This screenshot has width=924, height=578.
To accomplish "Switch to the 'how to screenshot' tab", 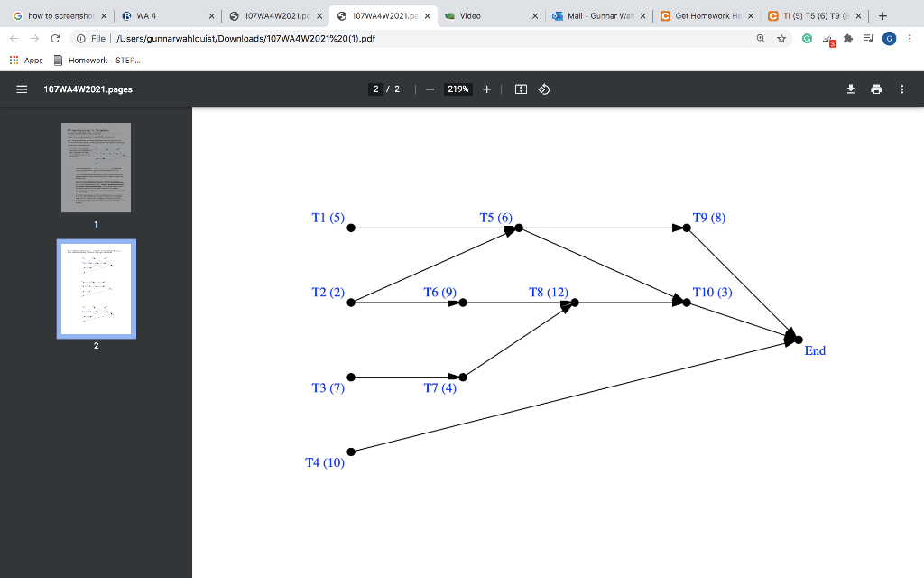I will click(x=60, y=16).
